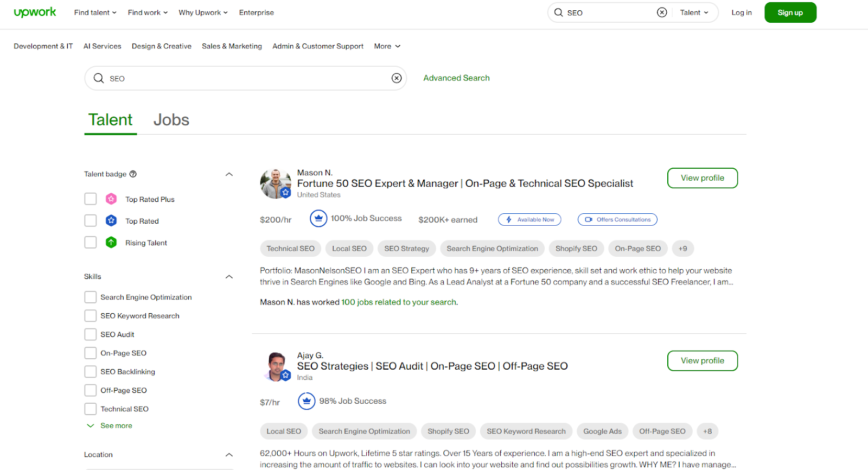Select the Talent tab
This screenshot has width=868, height=470.
111,120
